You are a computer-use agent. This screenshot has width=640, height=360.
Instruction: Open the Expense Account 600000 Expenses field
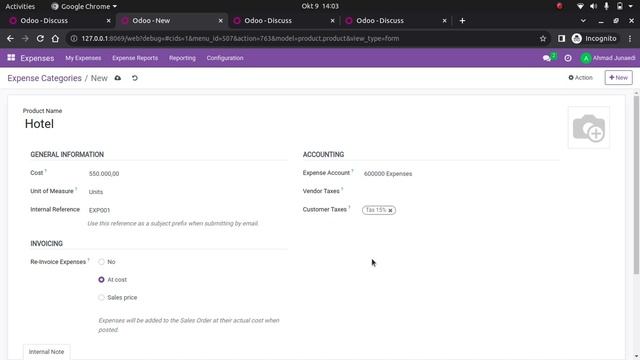tap(461, 173)
